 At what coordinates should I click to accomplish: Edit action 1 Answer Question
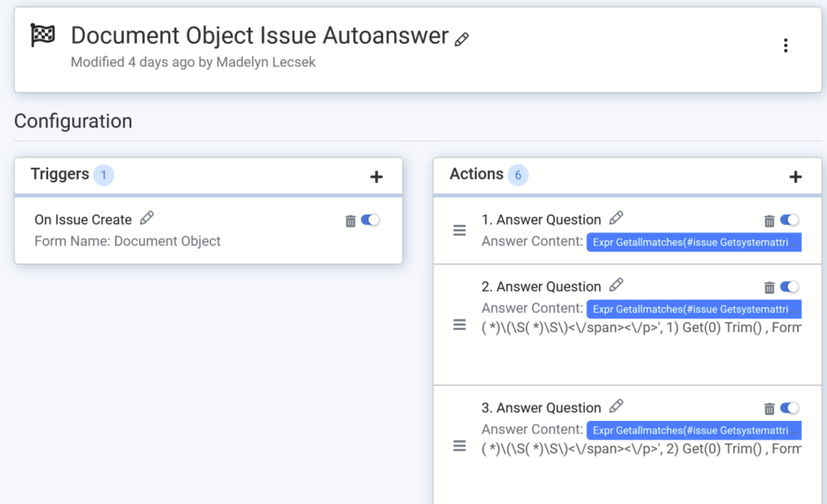point(616,219)
